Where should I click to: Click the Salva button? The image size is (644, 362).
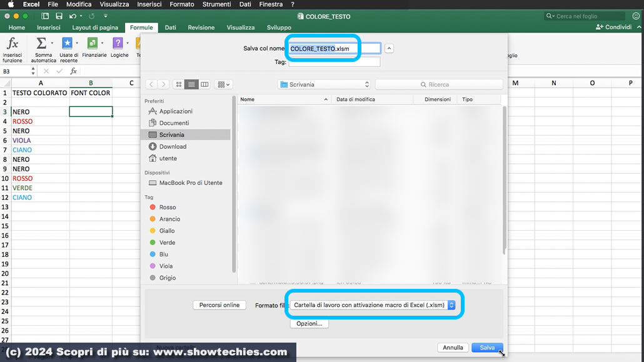point(487,348)
